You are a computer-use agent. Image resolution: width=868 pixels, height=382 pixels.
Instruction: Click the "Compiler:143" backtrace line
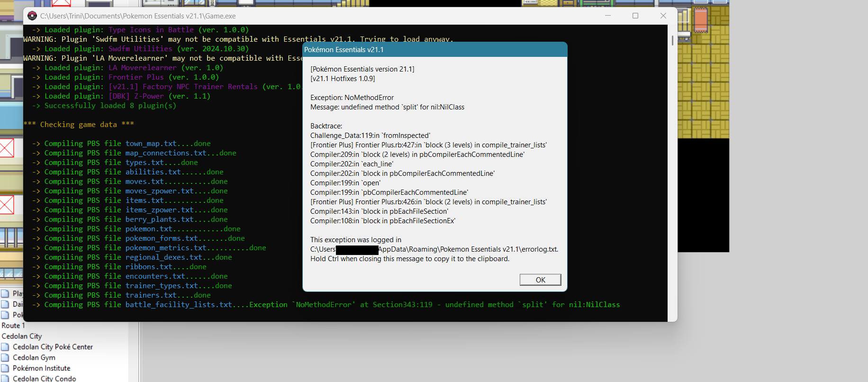coord(379,211)
